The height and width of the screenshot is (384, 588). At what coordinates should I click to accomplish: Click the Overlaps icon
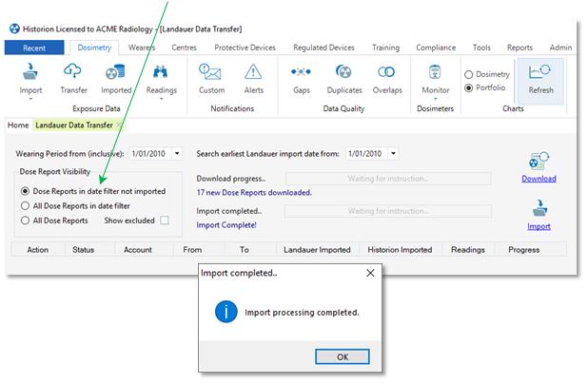[386, 71]
